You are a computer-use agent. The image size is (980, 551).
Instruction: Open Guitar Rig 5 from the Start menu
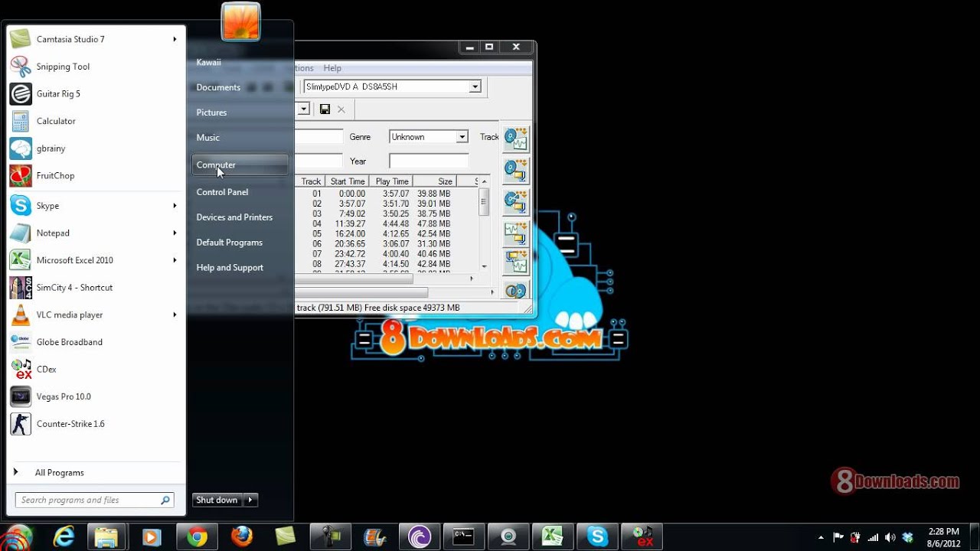coord(95,94)
